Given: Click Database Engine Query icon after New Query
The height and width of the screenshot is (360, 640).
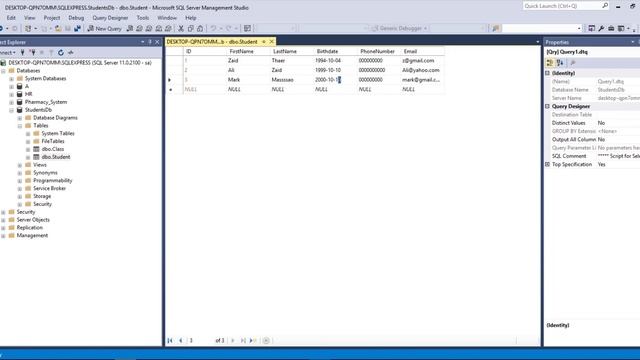Looking at the screenshot, I should click(x=130, y=28).
